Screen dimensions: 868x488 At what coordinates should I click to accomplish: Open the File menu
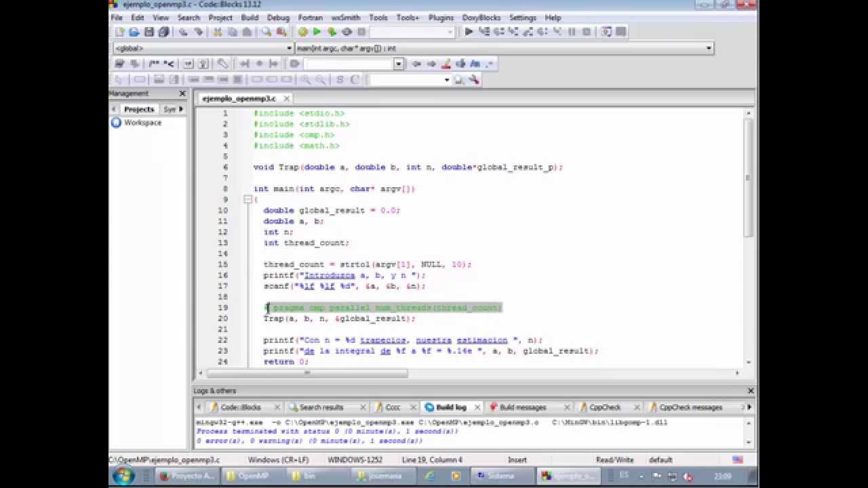[x=116, y=18]
